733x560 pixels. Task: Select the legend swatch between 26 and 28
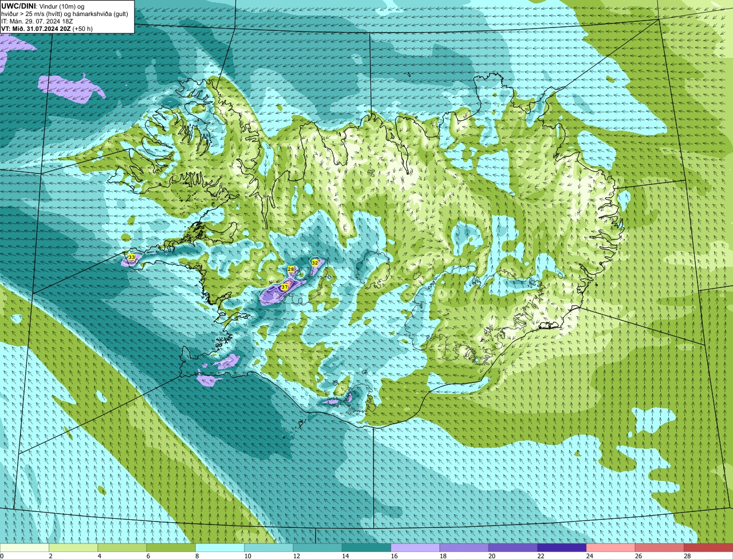[x=660, y=547]
